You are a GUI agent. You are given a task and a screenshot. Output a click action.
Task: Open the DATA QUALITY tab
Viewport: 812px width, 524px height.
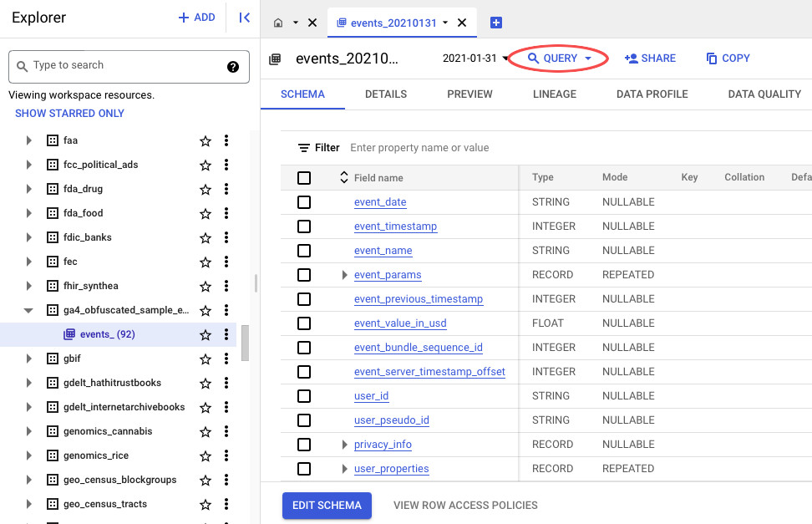click(764, 94)
